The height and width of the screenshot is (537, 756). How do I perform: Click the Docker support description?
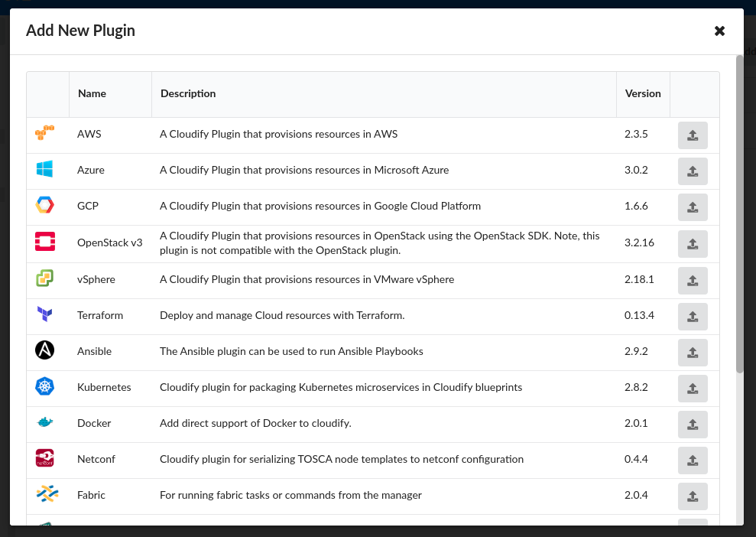click(x=255, y=423)
